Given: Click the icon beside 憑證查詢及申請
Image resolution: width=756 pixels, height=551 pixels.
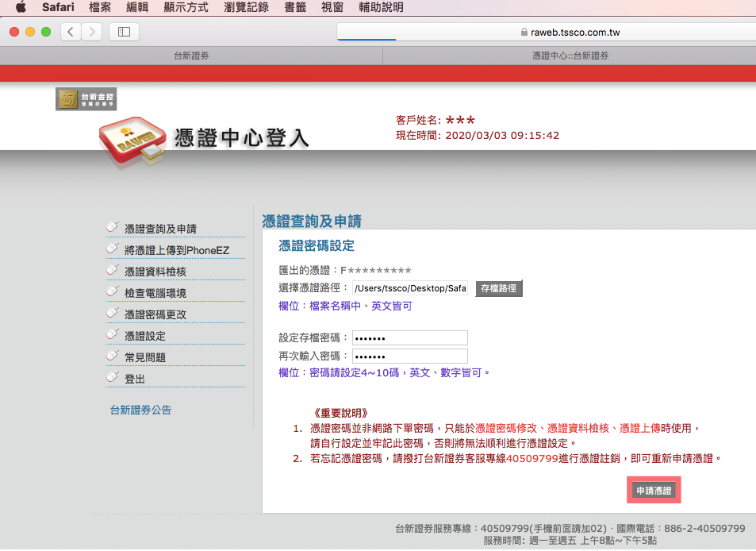Looking at the screenshot, I should (113, 227).
